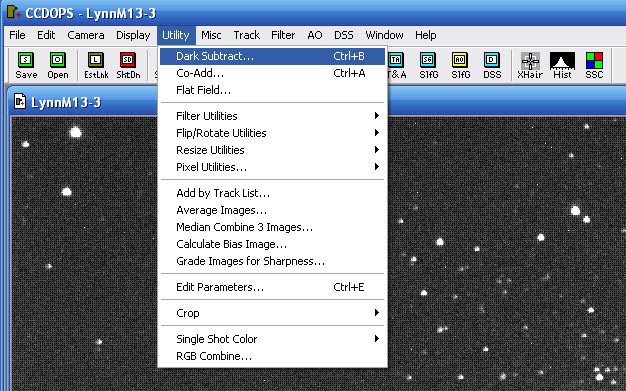Open the Misc menu
Screen dimensions: 626x391
(211, 35)
